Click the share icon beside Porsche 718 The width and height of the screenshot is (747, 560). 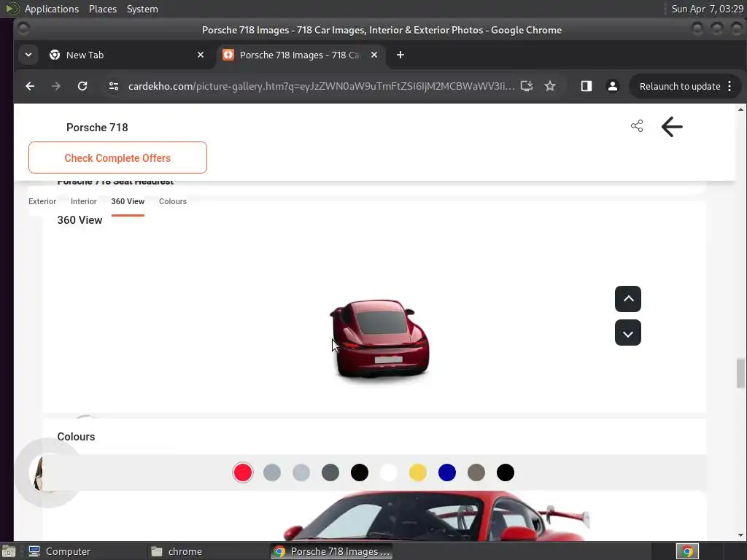(637, 126)
